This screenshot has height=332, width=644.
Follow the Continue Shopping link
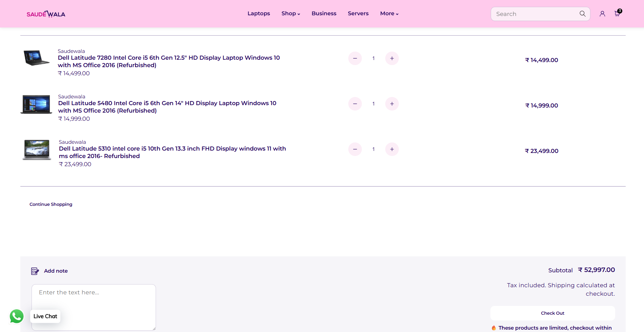[x=51, y=204]
